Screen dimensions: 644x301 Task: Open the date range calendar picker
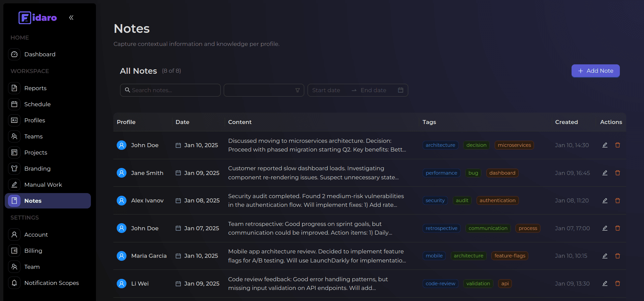click(400, 90)
